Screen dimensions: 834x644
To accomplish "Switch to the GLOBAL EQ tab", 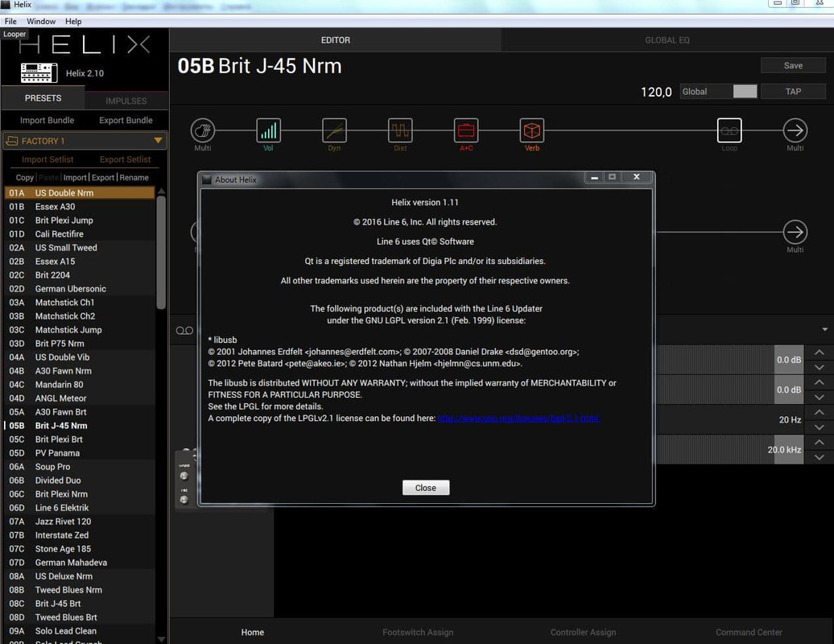I will pos(667,40).
